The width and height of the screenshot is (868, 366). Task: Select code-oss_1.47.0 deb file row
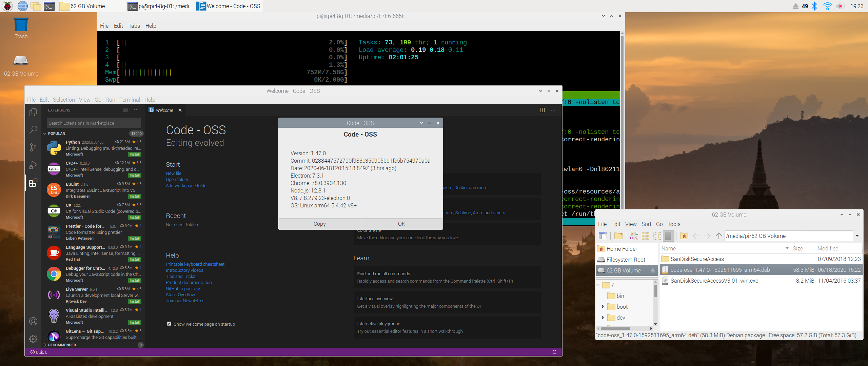click(x=761, y=270)
